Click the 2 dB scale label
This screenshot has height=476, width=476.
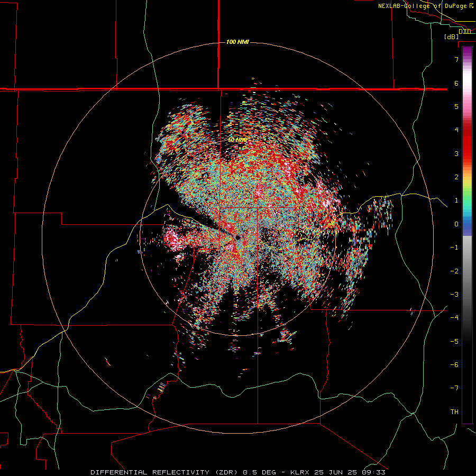456,177
